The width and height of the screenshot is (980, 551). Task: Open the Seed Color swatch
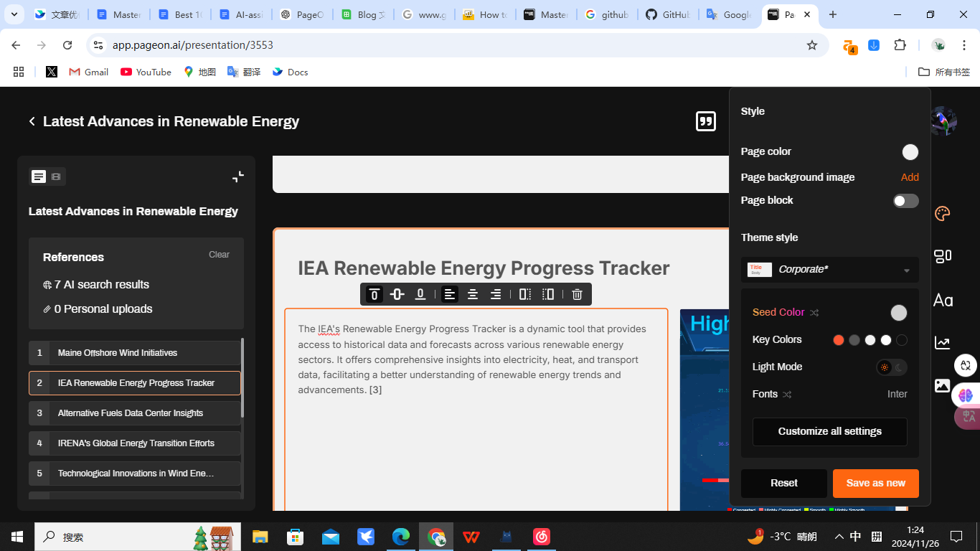pyautogui.click(x=899, y=313)
